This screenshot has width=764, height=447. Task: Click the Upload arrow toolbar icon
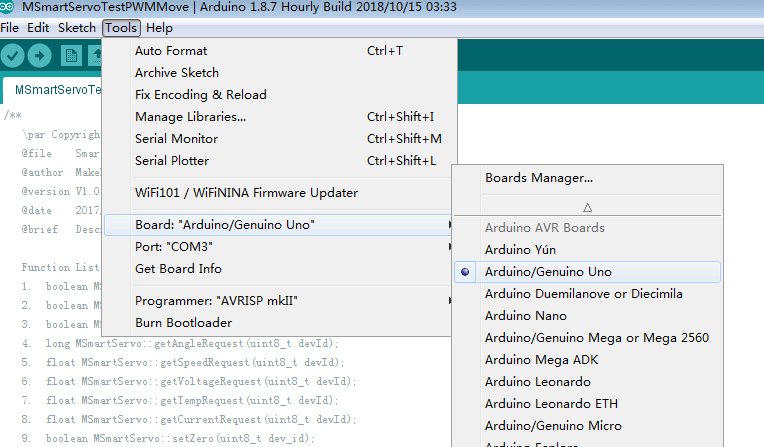tap(39, 56)
